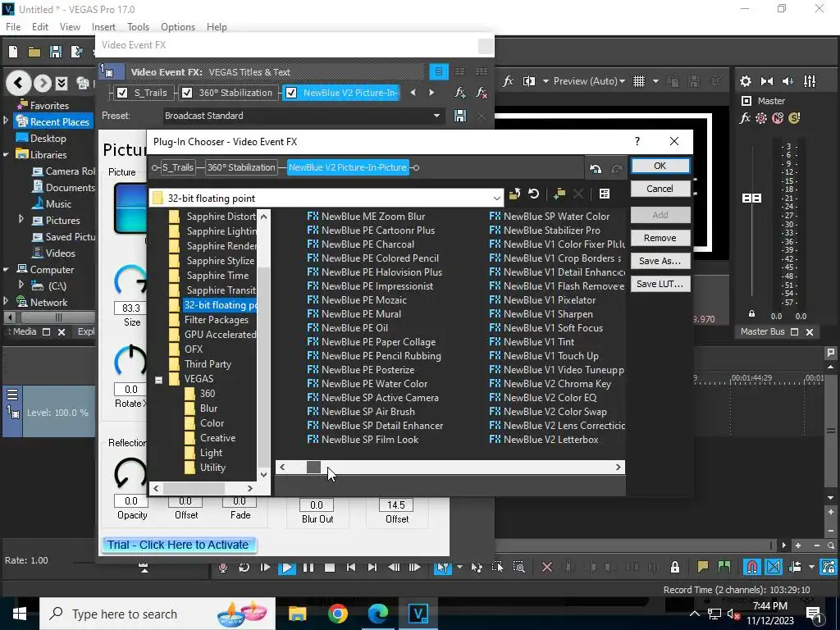Click OK in the Plug-In Chooser
The width and height of the screenshot is (840, 630).
pos(660,166)
